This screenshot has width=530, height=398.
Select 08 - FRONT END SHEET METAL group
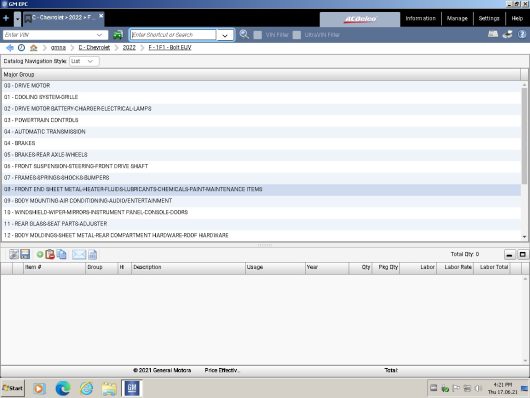pyautogui.click(x=261, y=189)
